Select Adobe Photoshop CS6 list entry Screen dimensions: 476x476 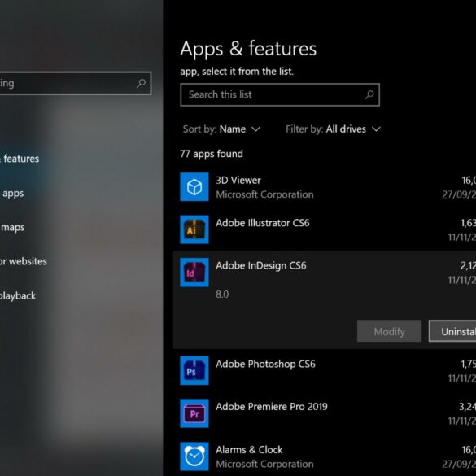(325, 370)
